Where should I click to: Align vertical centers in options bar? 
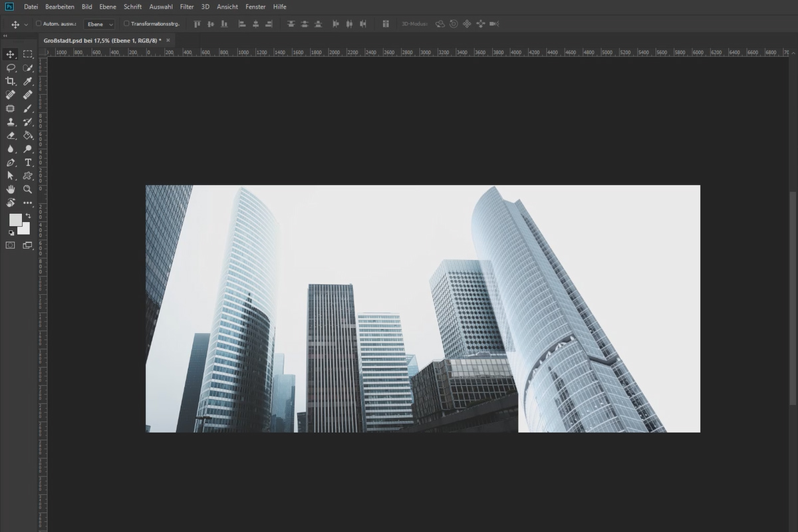click(x=211, y=24)
